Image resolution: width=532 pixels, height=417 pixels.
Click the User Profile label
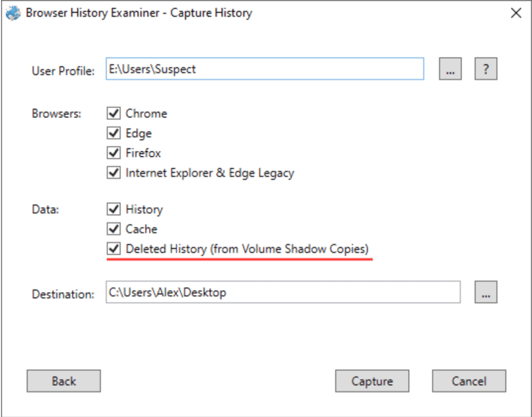[x=63, y=71]
